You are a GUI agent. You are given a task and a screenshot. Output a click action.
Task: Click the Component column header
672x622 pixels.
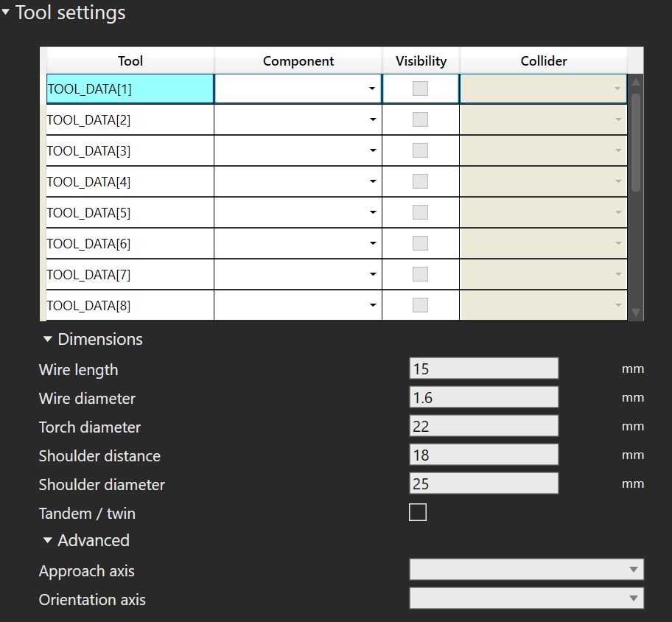click(x=298, y=61)
